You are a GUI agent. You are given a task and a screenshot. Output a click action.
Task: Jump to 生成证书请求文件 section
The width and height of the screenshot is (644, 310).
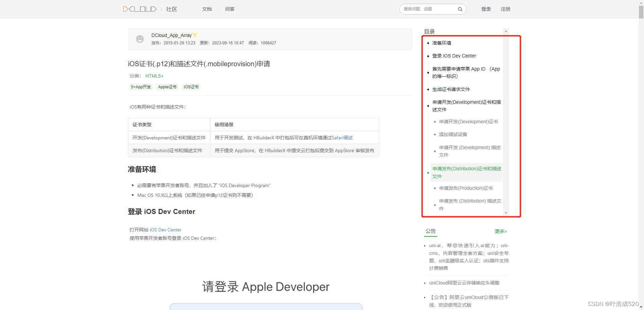[x=451, y=89]
